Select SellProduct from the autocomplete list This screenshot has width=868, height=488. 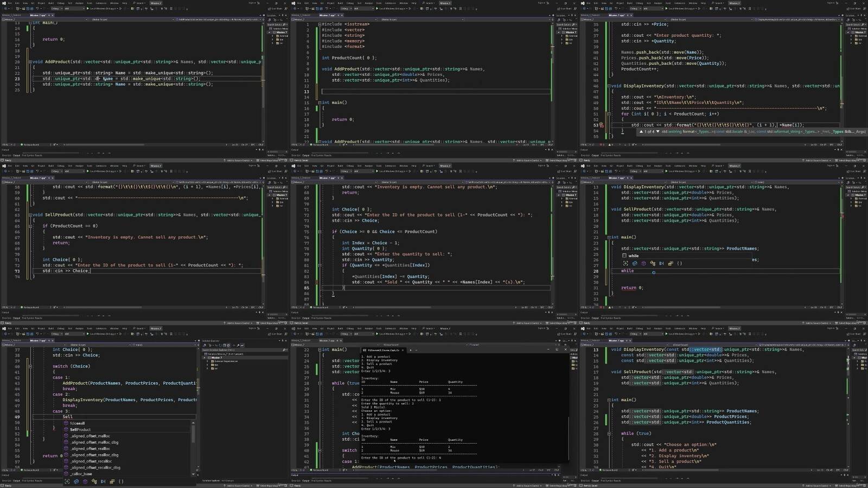click(80, 429)
